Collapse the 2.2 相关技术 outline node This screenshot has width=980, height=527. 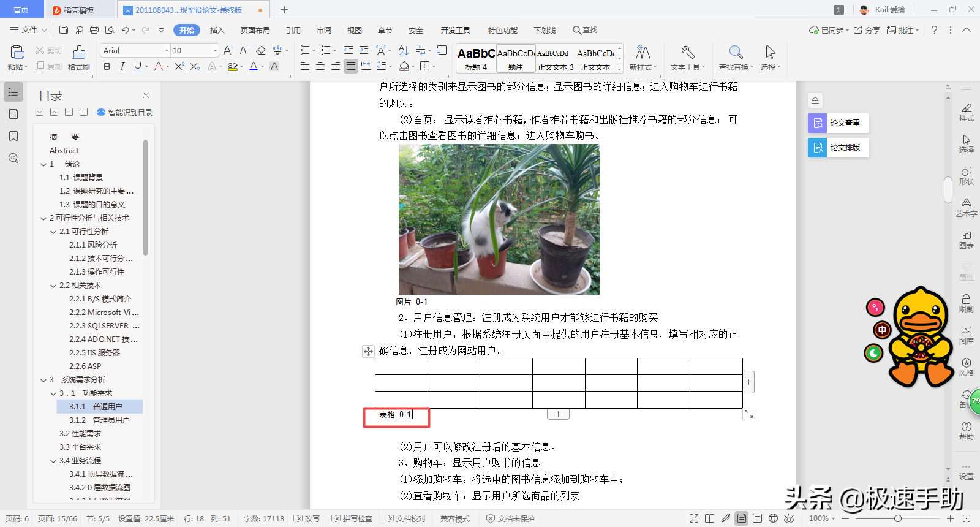(x=53, y=286)
